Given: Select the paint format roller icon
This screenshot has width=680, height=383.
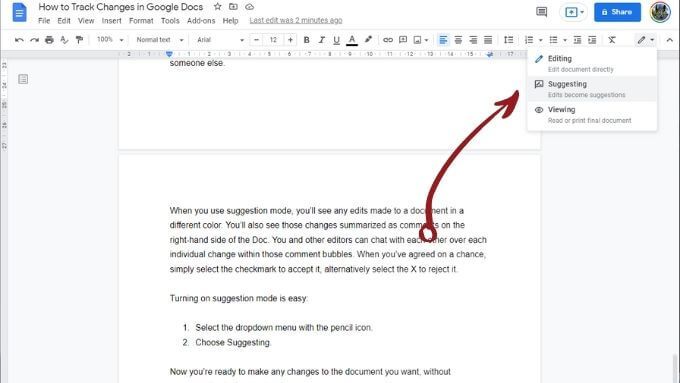Looking at the screenshot, I should coord(79,40).
